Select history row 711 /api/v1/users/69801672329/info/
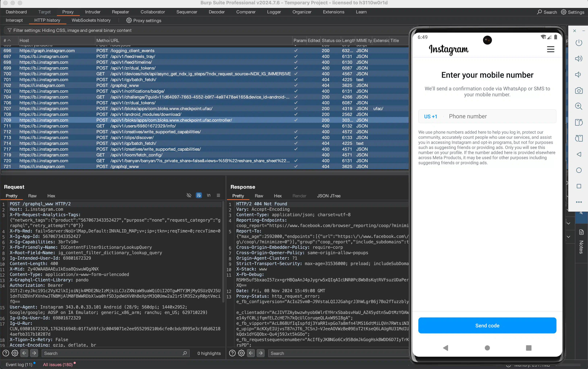This screenshot has width=588, height=369. tap(205, 126)
